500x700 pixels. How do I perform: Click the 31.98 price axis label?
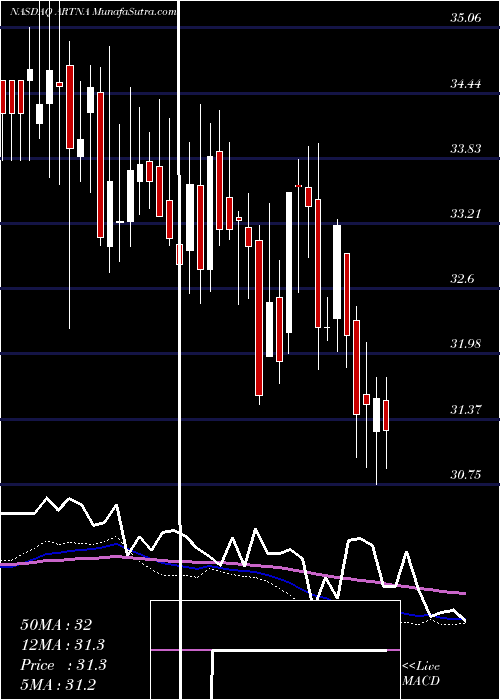pyautogui.click(x=466, y=344)
